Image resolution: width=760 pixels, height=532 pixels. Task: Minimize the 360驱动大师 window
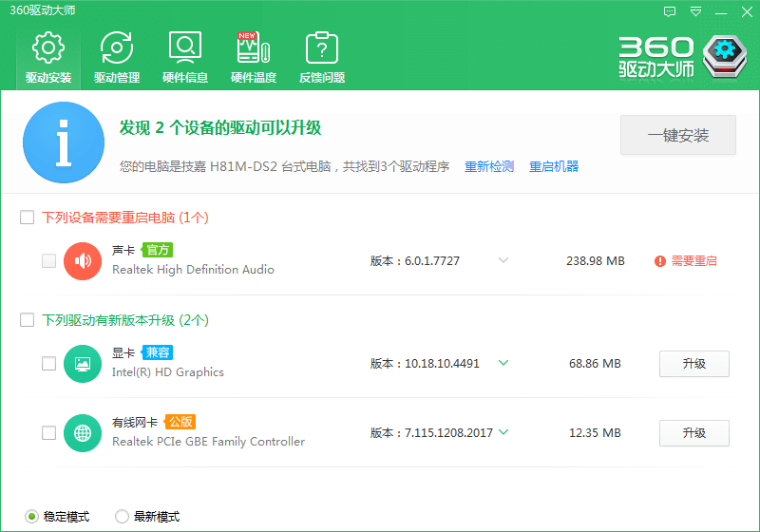[721, 12]
